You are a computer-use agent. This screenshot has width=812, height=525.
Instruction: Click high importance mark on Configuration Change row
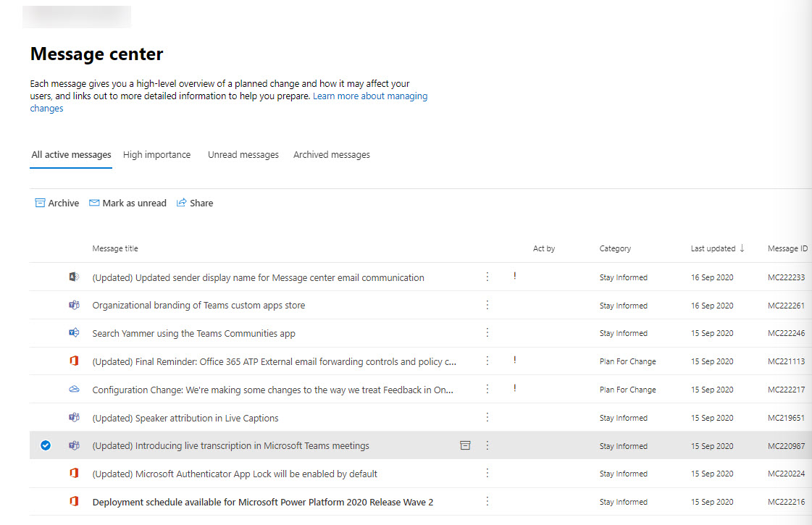(x=515, y=388)
